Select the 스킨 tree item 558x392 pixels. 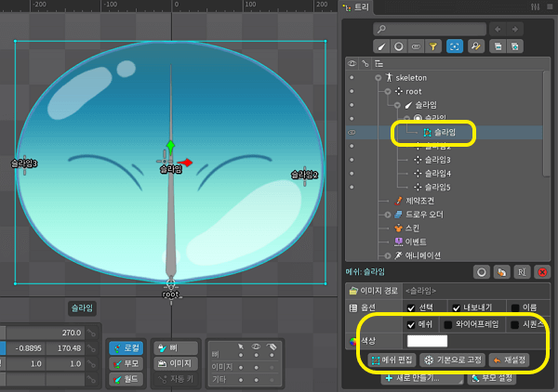[x=412, y=229]
